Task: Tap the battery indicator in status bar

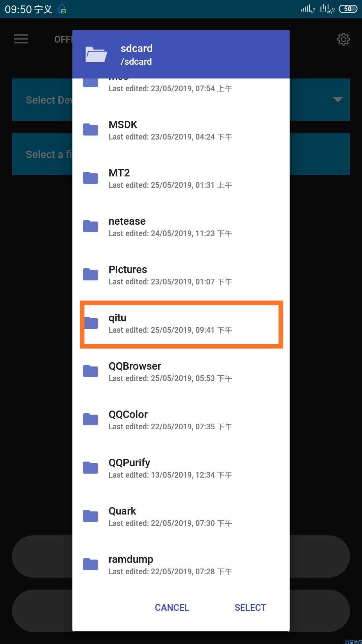Action: [x=348, y=9]
